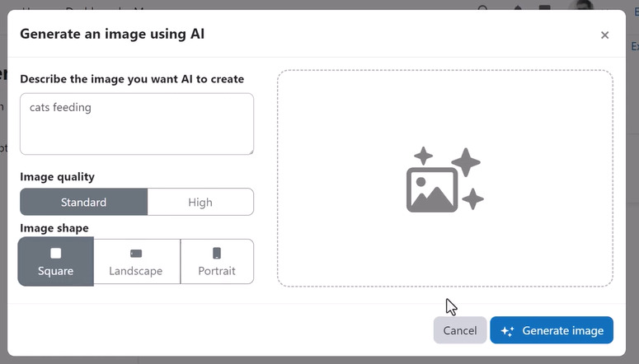Viewport: 639px width, 364px height.
Task: Click the 'Describe the image' field label
Action: pyautogui.click(x=132, y=79)
